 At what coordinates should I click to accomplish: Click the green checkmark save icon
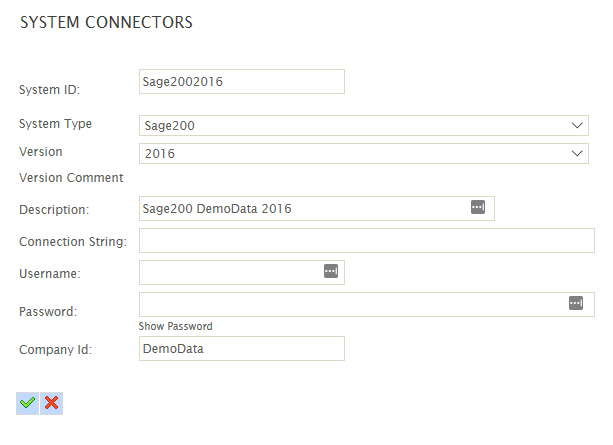pyautogui.click(x=27, y=402)
